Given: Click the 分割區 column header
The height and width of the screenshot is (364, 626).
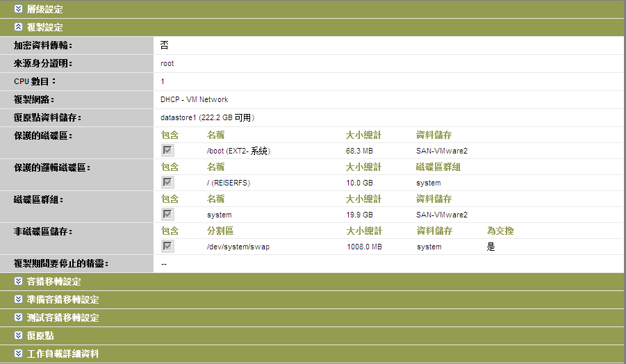Looking at the screenshot, I should pyautogui.click(x=220, y=231).
